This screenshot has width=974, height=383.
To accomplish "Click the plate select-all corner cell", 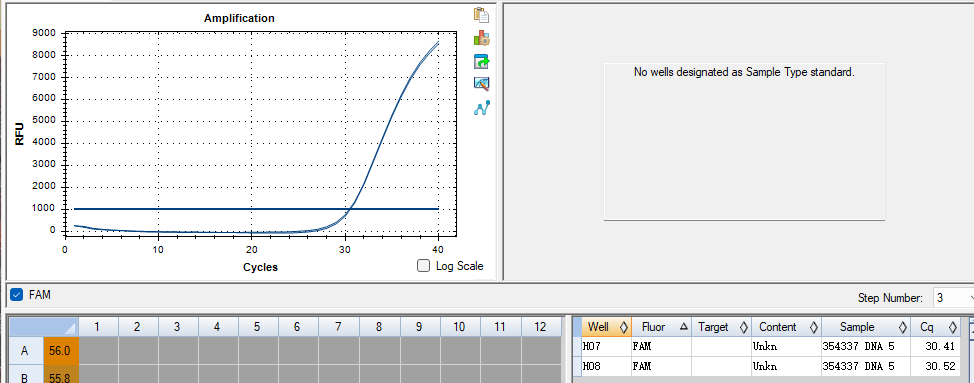I will [43, 327].
